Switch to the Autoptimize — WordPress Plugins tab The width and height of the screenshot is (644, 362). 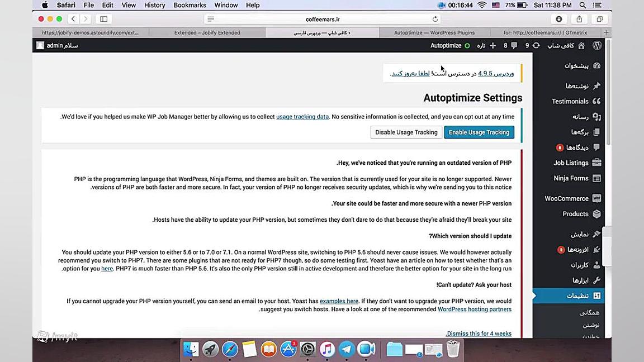click(x=434, y=32)
